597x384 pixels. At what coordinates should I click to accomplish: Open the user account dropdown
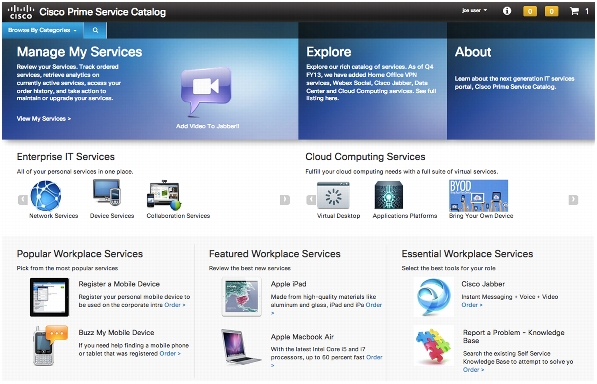474,11
